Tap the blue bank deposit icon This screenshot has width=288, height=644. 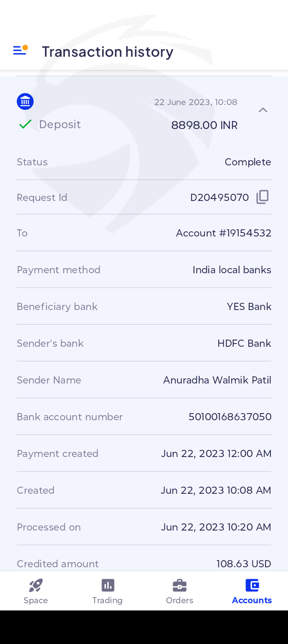(x=25, y=101)
